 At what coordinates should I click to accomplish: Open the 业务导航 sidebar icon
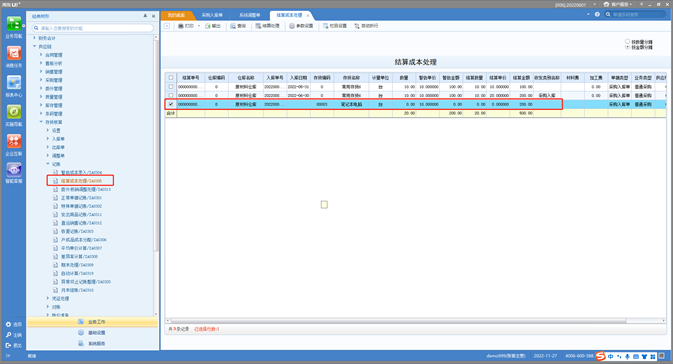point(14,24)
